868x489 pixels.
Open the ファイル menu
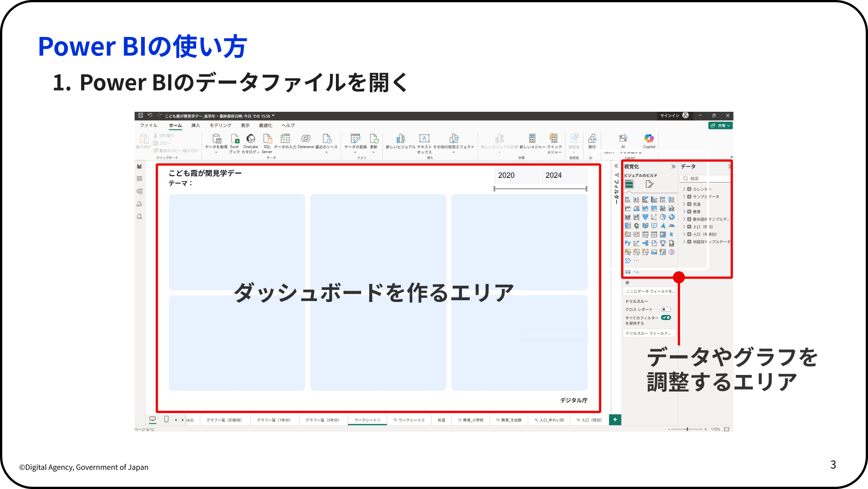tap(148, 125)
